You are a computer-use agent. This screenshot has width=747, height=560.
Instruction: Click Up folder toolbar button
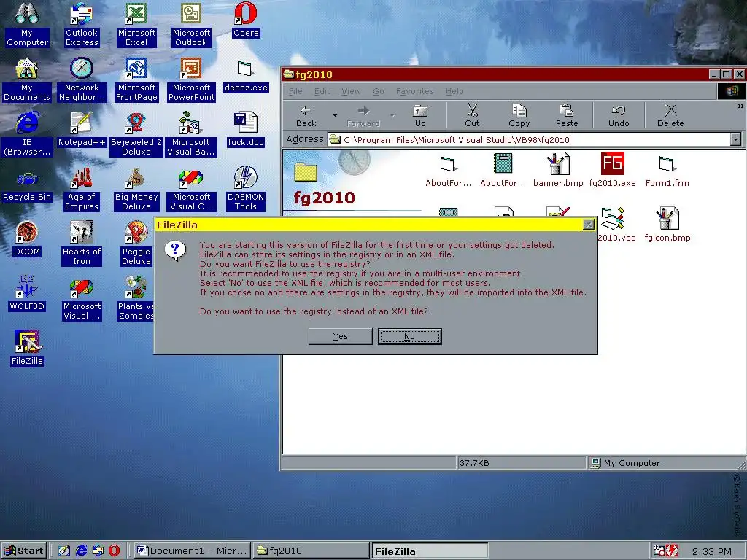click(419, 116)
